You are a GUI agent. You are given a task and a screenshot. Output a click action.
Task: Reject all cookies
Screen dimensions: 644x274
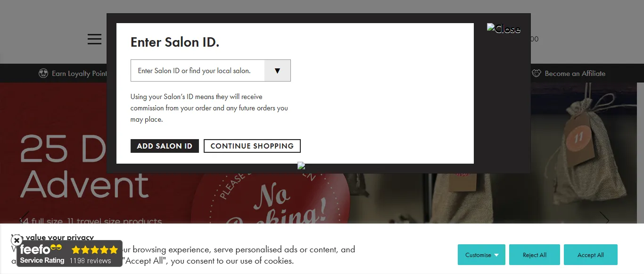534,255
